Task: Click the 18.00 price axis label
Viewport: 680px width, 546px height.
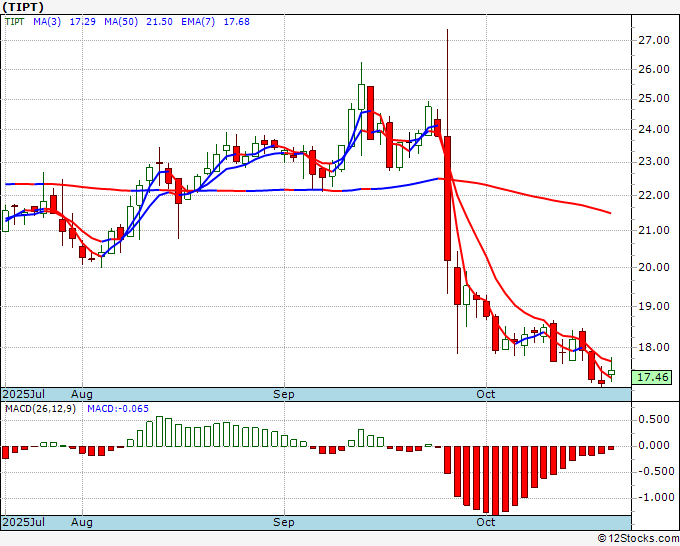Action: coord(654,347)
